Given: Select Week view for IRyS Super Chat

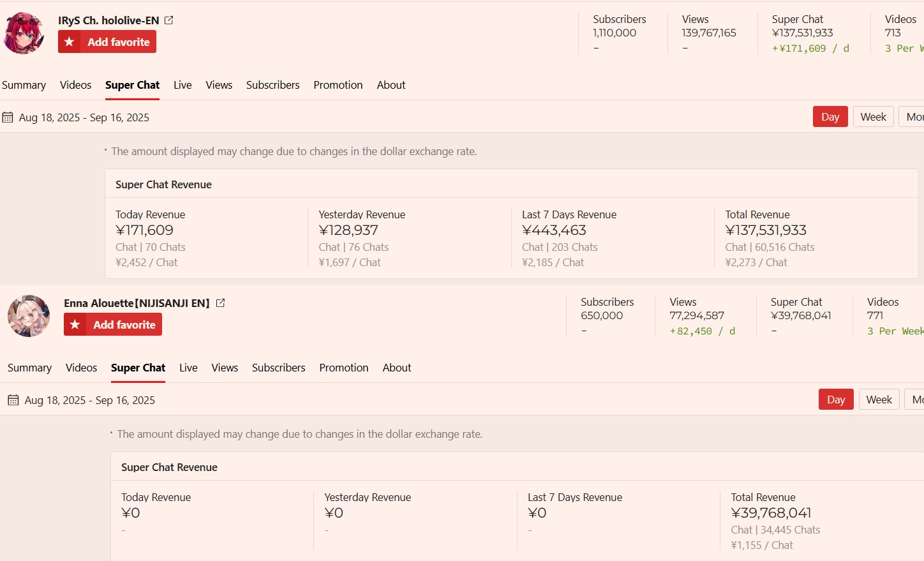Looking at the screenshot, I should tap(873, 117).
